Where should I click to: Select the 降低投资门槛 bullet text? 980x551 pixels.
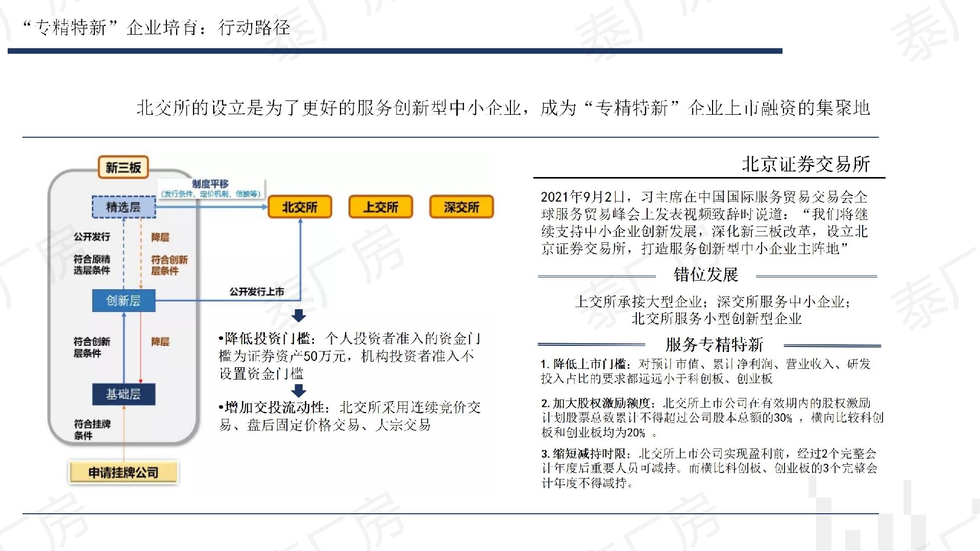pos(350,356)
